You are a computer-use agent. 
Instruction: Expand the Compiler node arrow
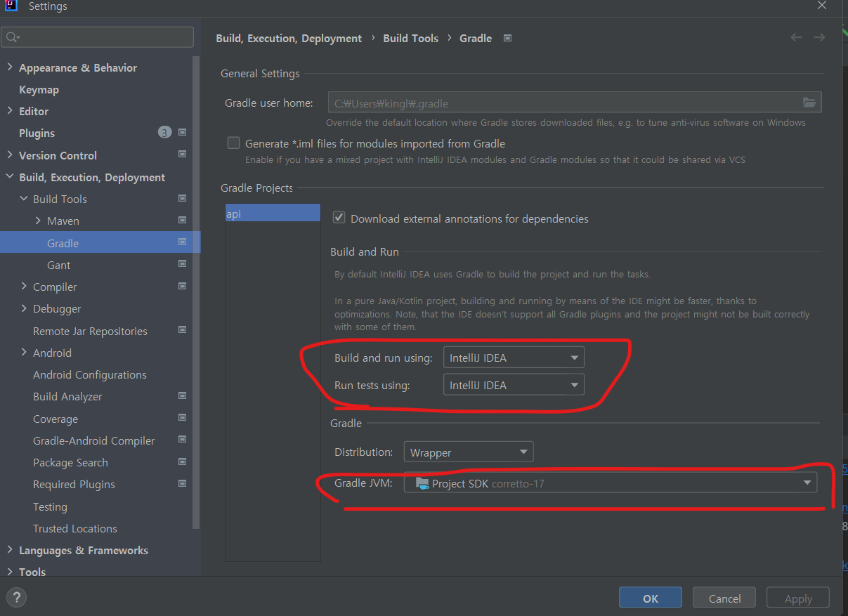[24, 287]
